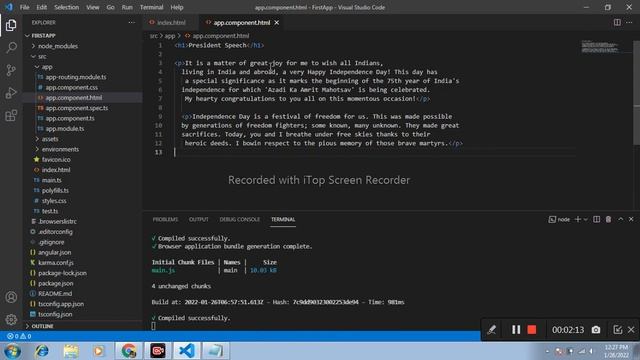The image size is (640, 360).
Task: Click the recorder edit/expand icon
Action: 617,329
